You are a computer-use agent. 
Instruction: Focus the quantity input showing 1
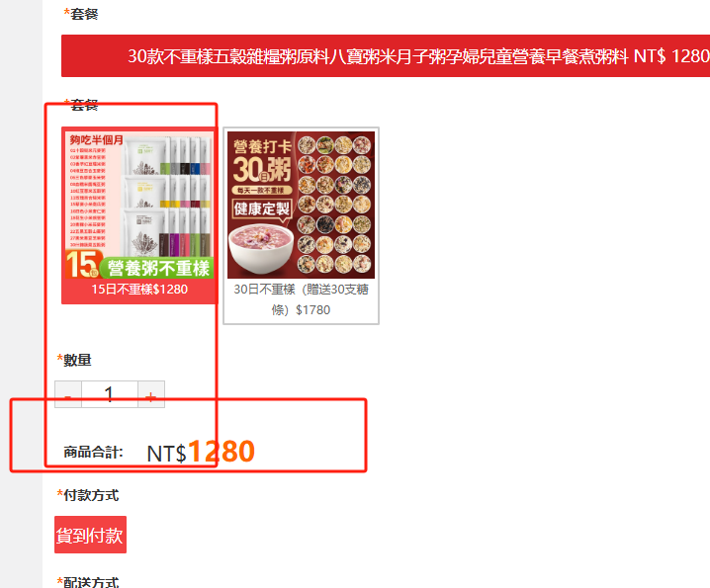[x=110, y=394]
